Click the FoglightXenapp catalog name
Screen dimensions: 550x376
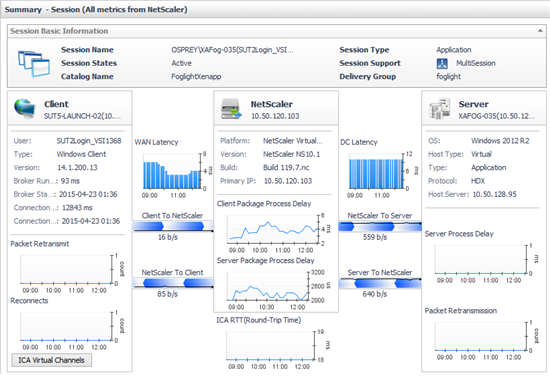coord(196,76)
